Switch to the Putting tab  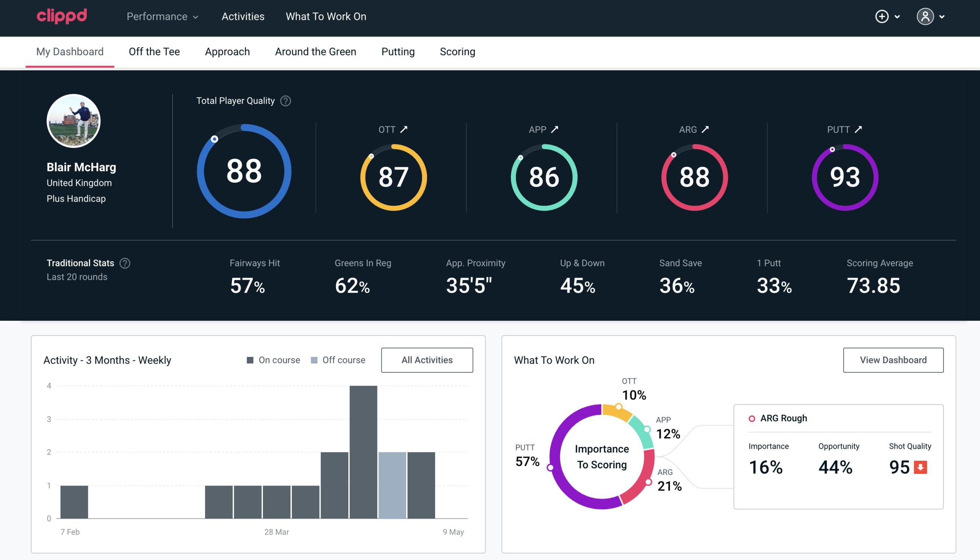click(x=398, y=51)
